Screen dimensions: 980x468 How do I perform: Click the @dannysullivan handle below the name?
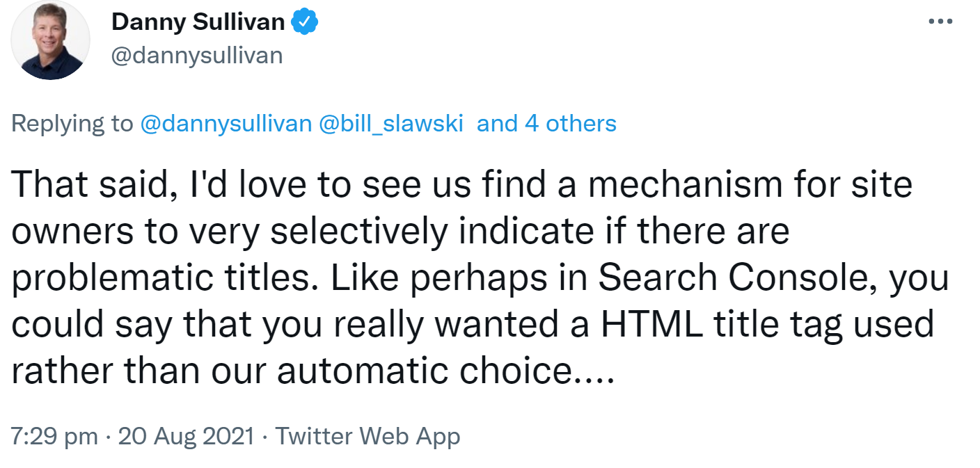(x=197, y=55)
